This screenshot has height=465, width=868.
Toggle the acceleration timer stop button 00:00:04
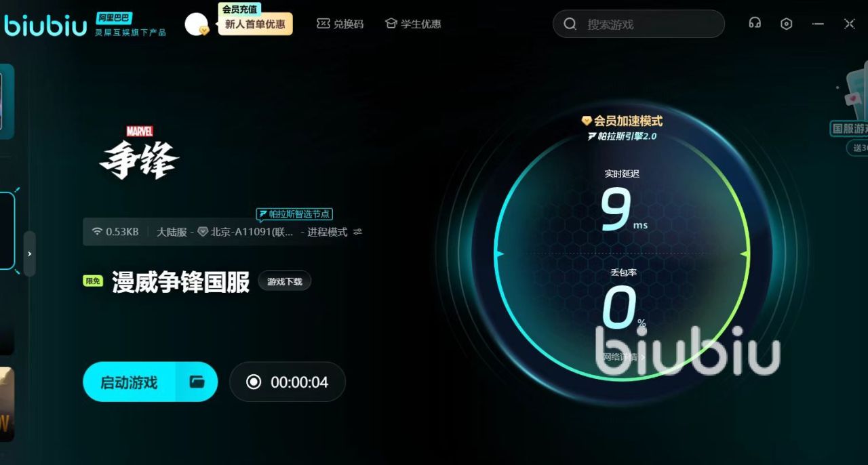pyautogui.click(x=288, y=382)
